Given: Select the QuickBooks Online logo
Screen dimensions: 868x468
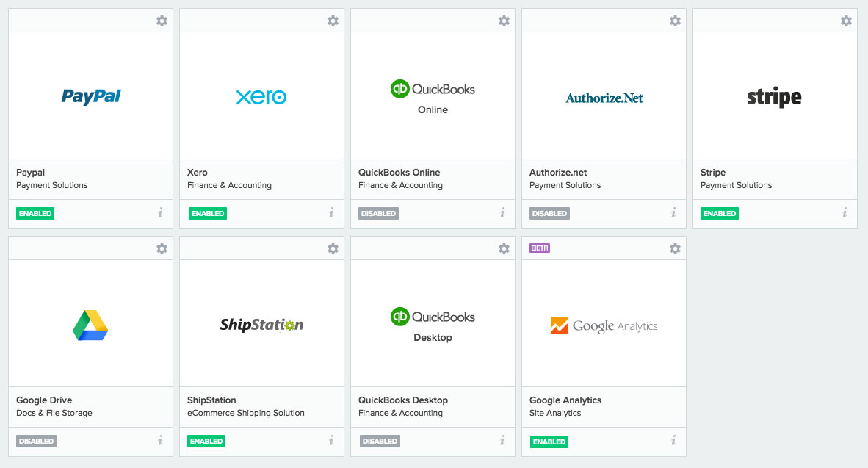Looking at the screenshot, I should (433, 97).
